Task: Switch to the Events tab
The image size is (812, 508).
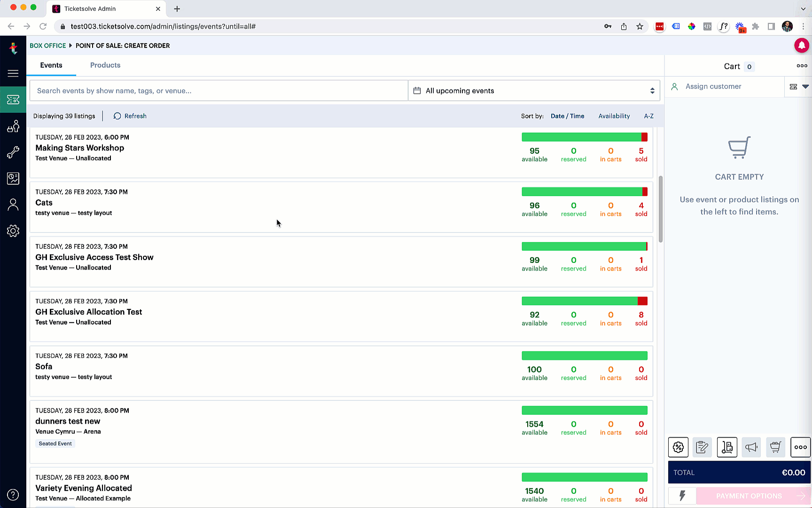Action: point(51,65)
